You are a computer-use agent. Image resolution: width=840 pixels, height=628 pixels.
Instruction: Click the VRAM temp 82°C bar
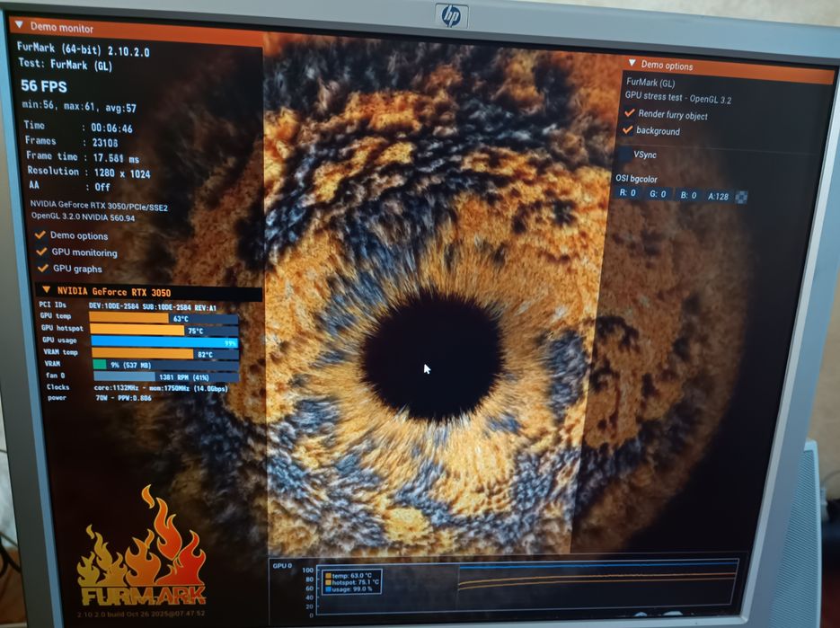[165, 354]
